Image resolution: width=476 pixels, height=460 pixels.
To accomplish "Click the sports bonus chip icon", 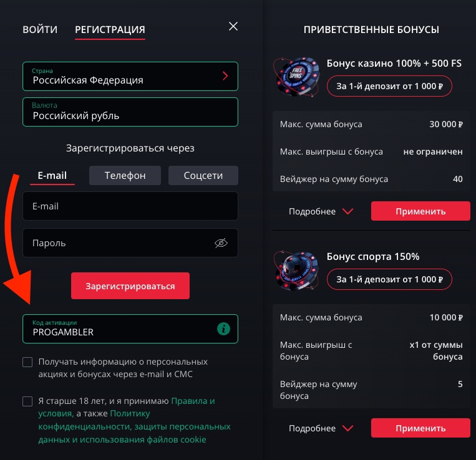I will pos(296,269).
